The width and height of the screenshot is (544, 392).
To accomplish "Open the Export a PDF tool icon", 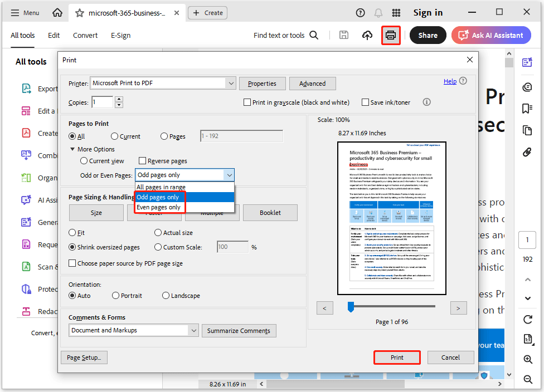I will point(26,89).
